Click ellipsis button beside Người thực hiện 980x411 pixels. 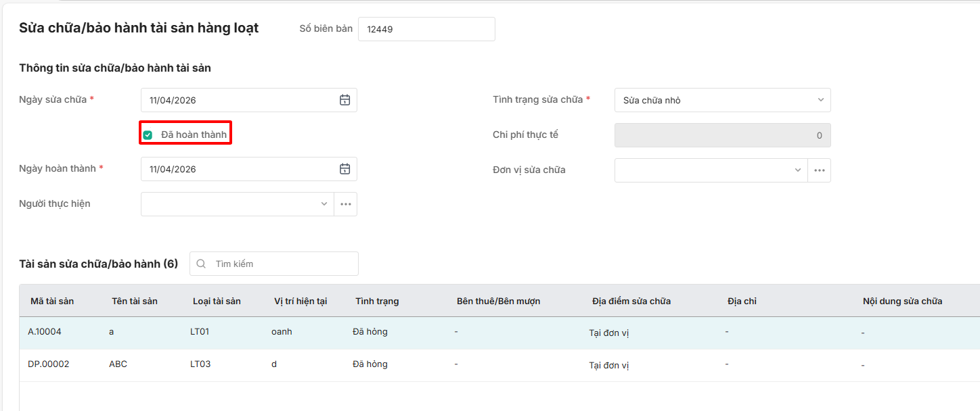(346, 204)
